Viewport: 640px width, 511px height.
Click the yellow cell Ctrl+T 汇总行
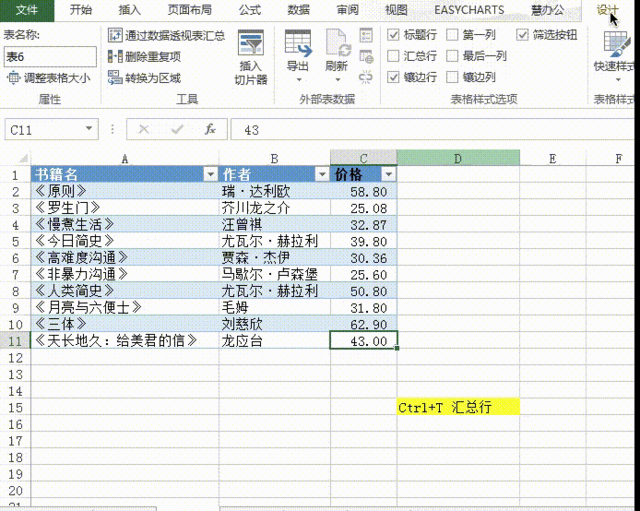(458, 407)
